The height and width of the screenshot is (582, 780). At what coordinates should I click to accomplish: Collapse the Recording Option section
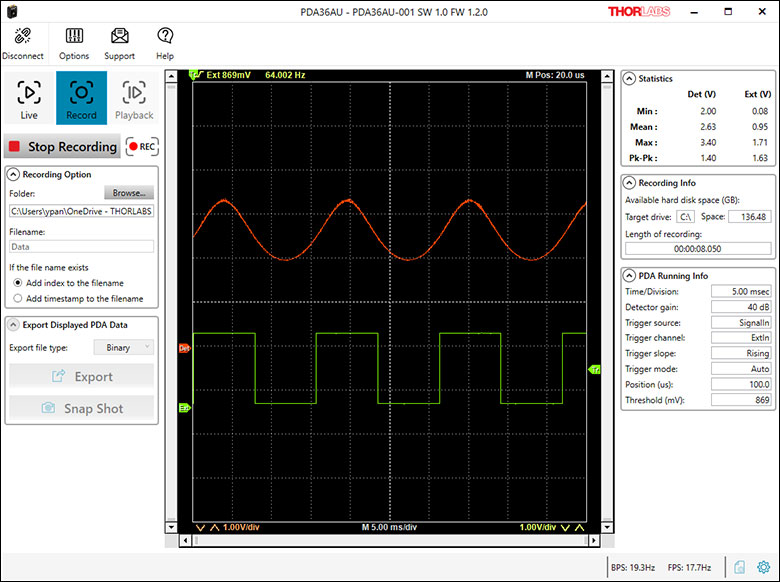14,174
